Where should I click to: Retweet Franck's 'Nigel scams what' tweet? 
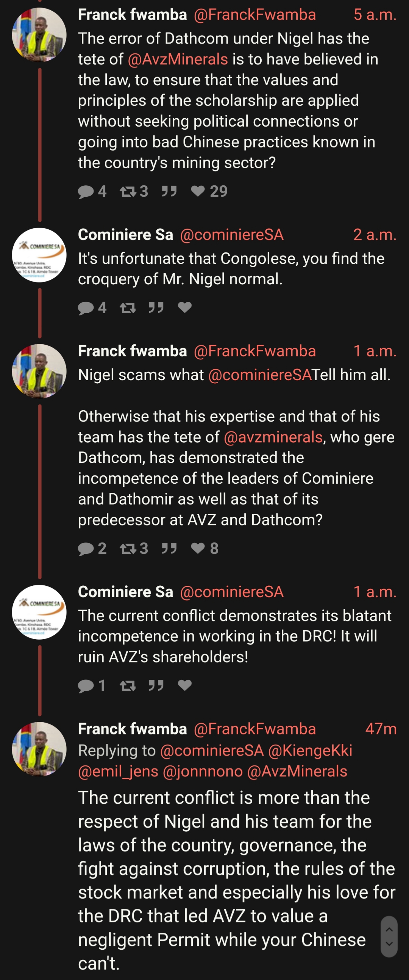click(x=128, y=549)
